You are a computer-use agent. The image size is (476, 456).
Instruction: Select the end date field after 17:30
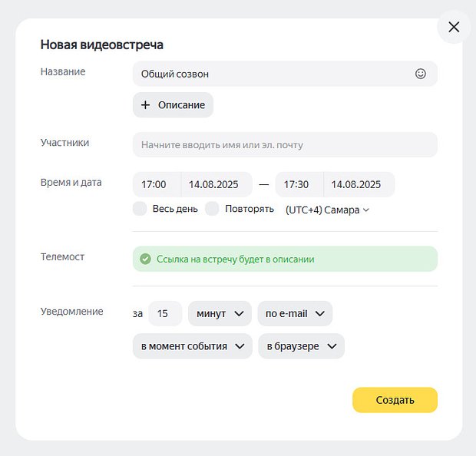(x=359, y=184)
